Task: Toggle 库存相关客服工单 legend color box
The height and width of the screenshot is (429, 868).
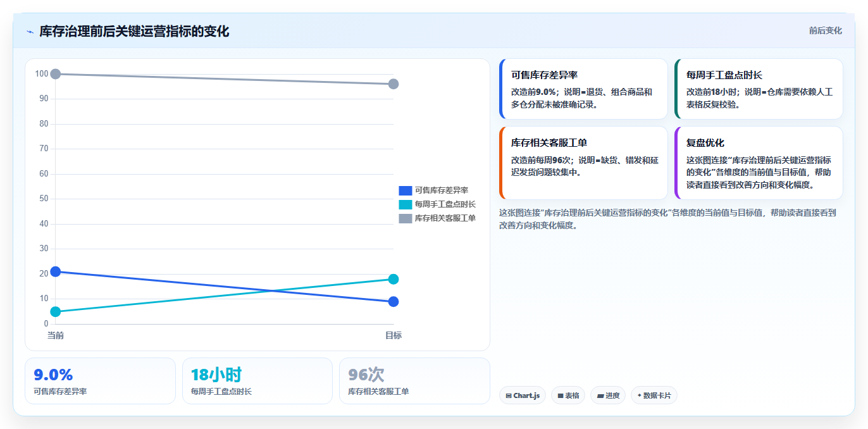Action: [x=406, y=218]
